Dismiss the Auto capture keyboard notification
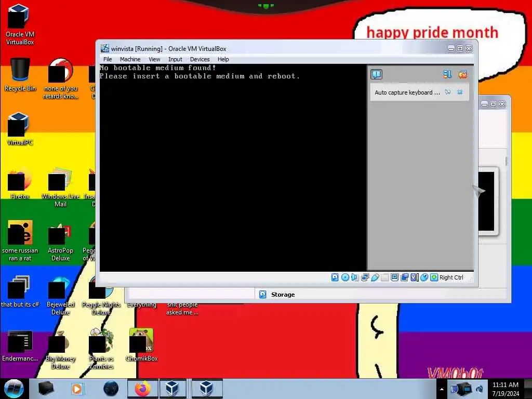Image resolution: width=532 pixels, height=399 pixels. [460, 92]
